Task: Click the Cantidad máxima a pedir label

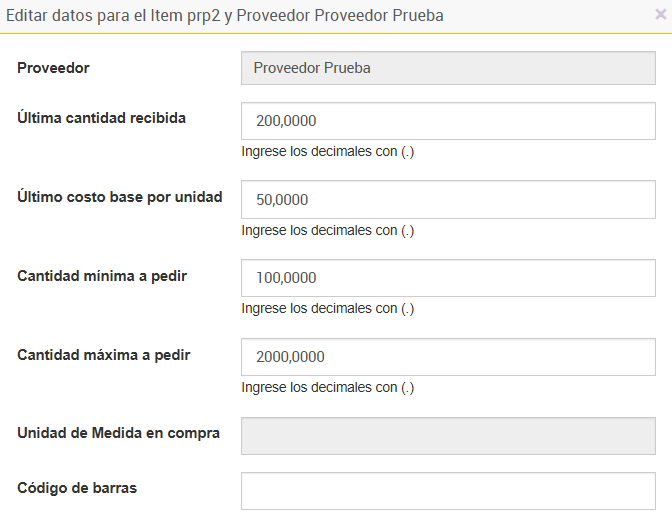Action: [104, 355]
